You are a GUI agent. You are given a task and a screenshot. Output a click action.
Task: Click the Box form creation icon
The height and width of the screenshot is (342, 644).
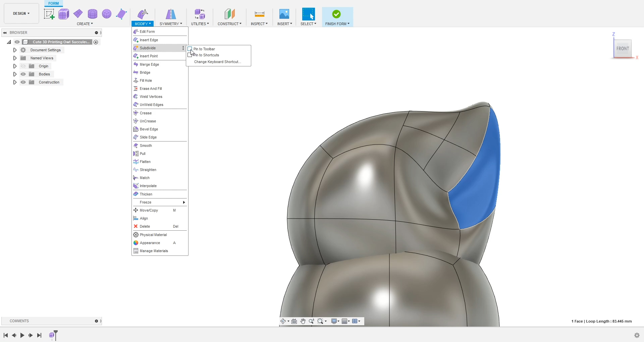coord(64,14)
